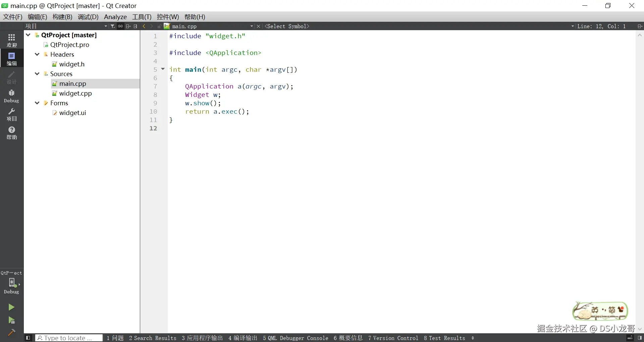
Task: Open the Welcome mode (欢迎) icon
Action: coord(12,40)
